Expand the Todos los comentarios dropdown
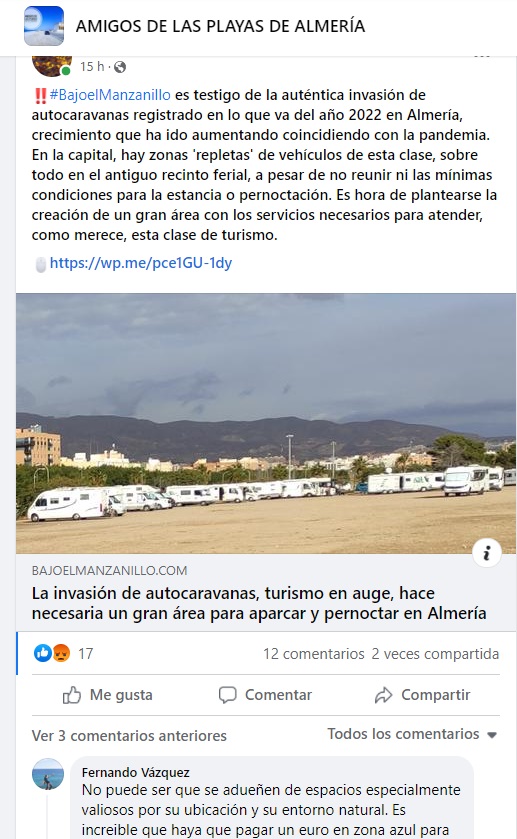Screen dimensions: 517x839 [x=412, y=734]
